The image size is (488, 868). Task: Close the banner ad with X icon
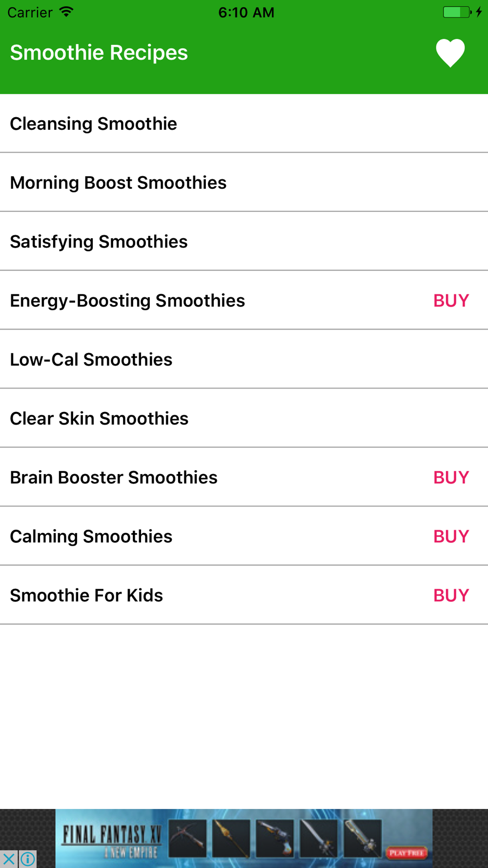click(x=9, y=859)
